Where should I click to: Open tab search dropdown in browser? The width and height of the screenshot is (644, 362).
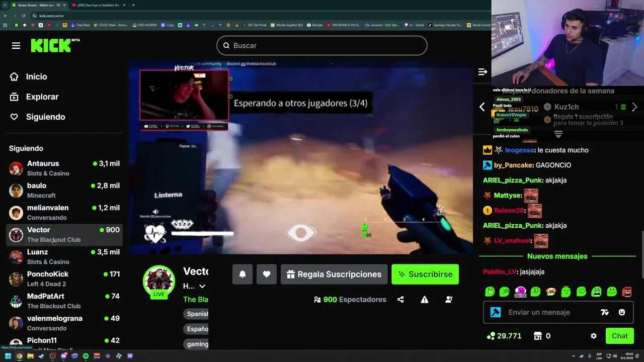pyautogui.click(x=5, y=5)
